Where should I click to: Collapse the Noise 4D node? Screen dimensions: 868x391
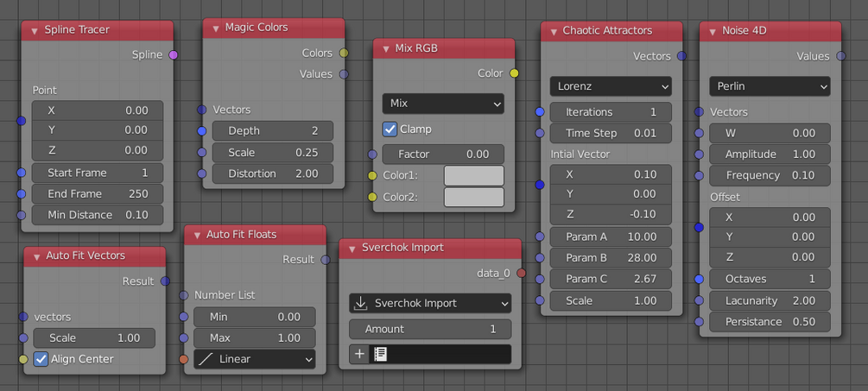tap(712, 32)
